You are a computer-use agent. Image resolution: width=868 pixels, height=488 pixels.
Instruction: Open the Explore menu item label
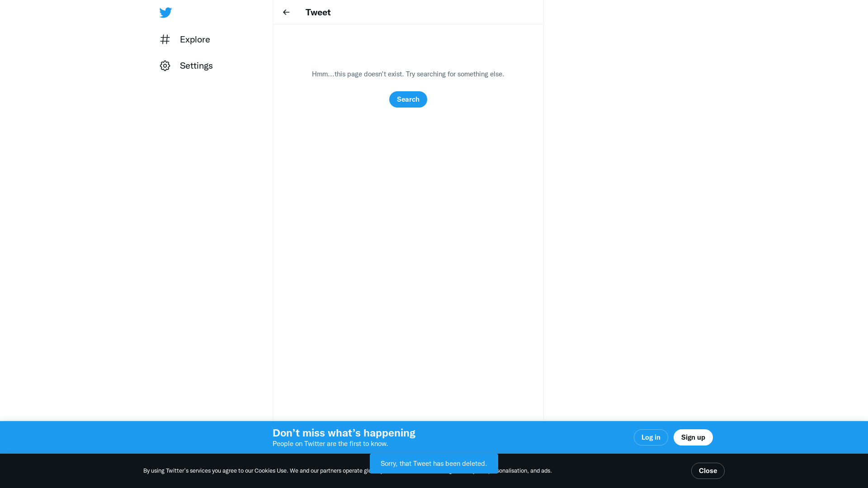[x=195, y=39]
